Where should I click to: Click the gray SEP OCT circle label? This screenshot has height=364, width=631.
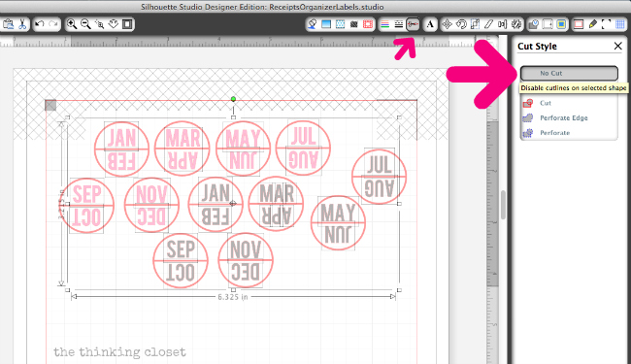coord(181,260)
